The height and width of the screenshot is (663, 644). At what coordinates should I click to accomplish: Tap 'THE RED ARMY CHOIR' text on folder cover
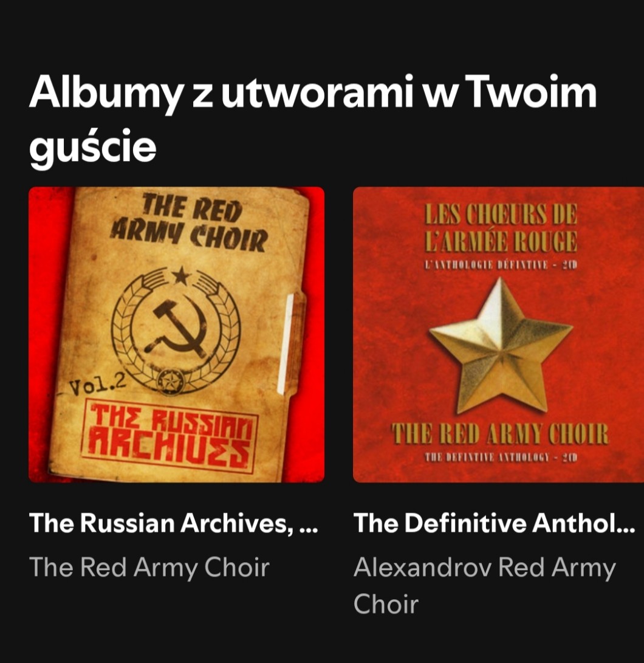188,222
